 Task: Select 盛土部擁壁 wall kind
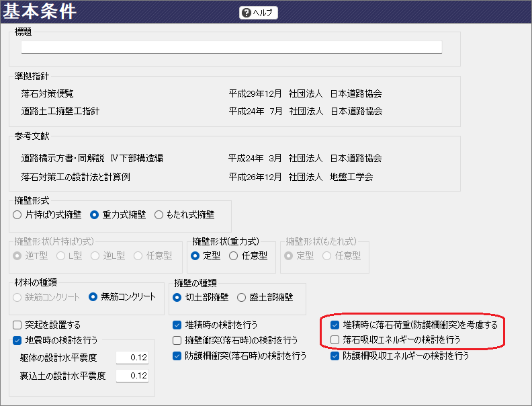click(242, 296)
